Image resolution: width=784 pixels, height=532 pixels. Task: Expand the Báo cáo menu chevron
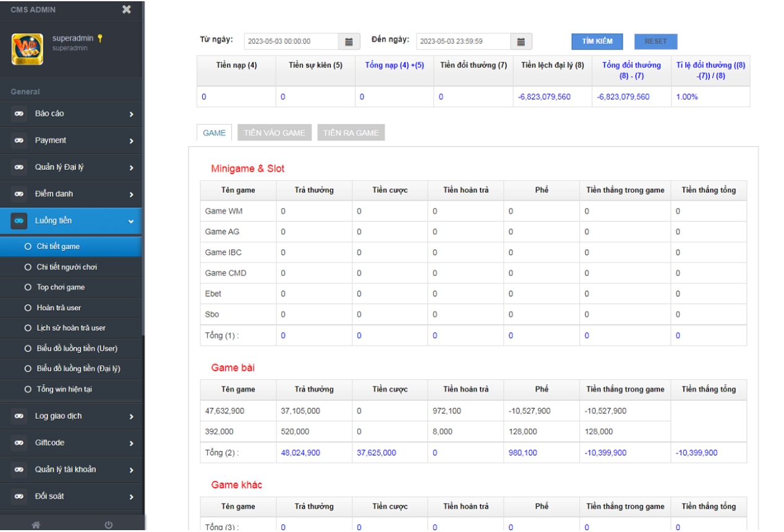(131, 114)
